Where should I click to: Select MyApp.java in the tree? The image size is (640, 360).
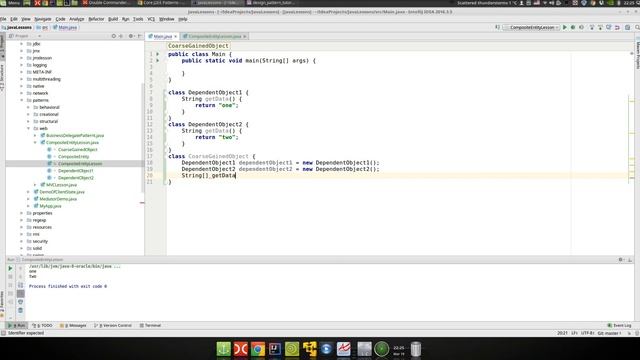point(50,206)
